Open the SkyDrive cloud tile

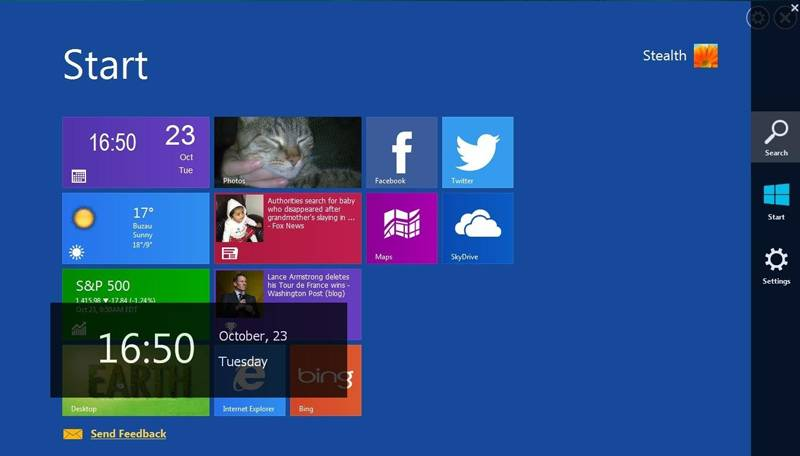coord(478,228)
